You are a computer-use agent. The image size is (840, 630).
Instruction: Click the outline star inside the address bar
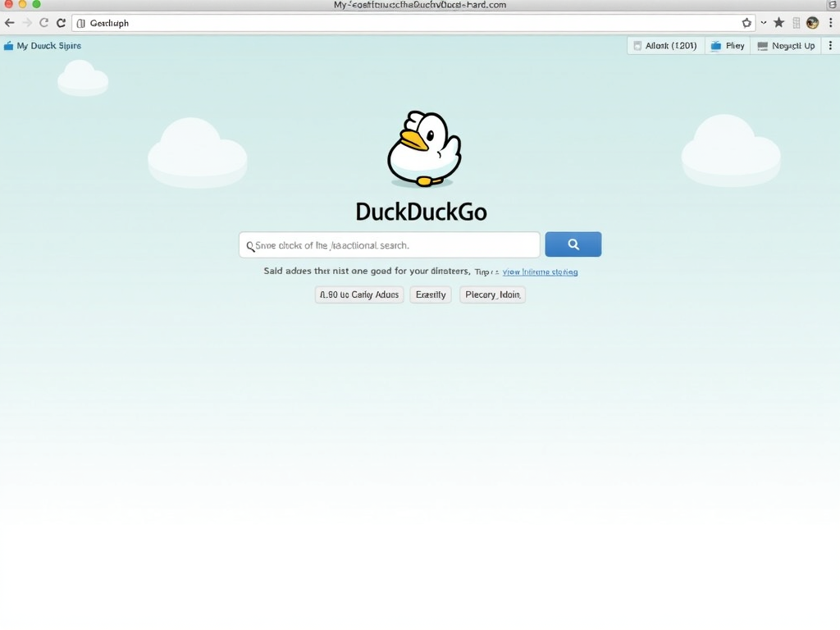[746, 23]
